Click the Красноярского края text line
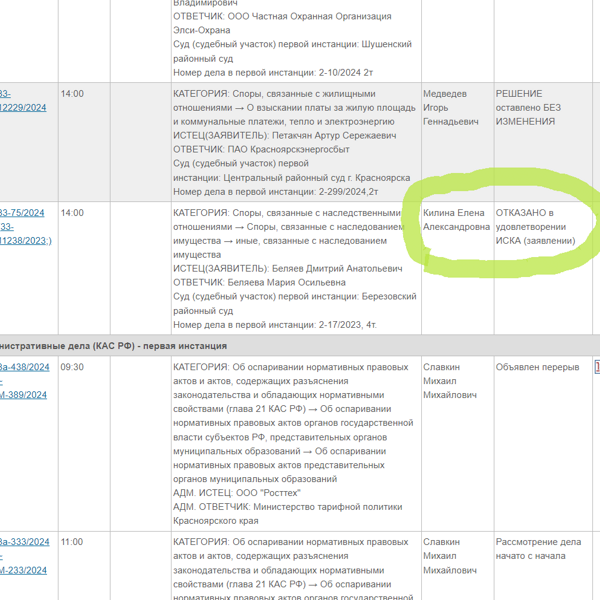Image resolution: width=600 pixels, height=600 pixels. [x=216, y=521]
